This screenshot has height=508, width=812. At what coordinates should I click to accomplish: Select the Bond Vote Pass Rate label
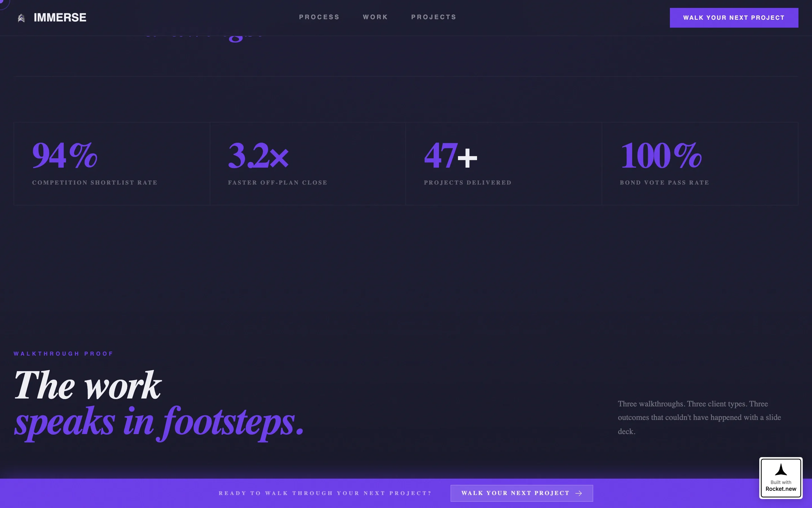(x=664, y=182)
